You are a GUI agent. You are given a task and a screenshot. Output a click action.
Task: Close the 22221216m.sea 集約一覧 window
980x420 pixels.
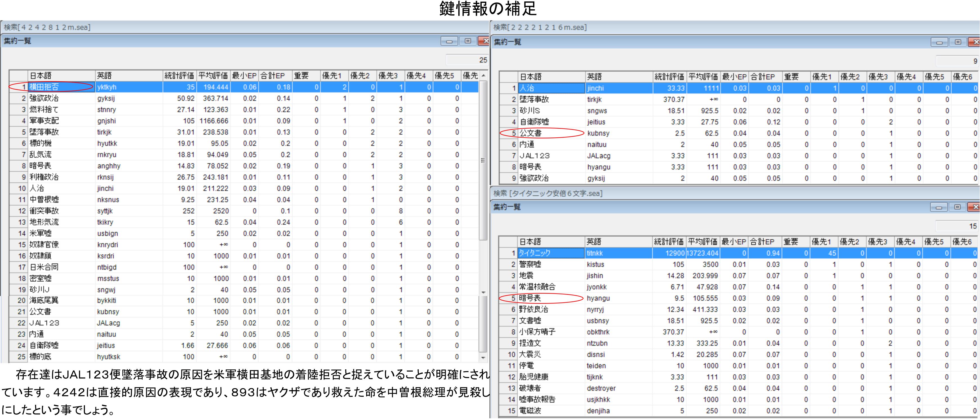pos(975,42)
